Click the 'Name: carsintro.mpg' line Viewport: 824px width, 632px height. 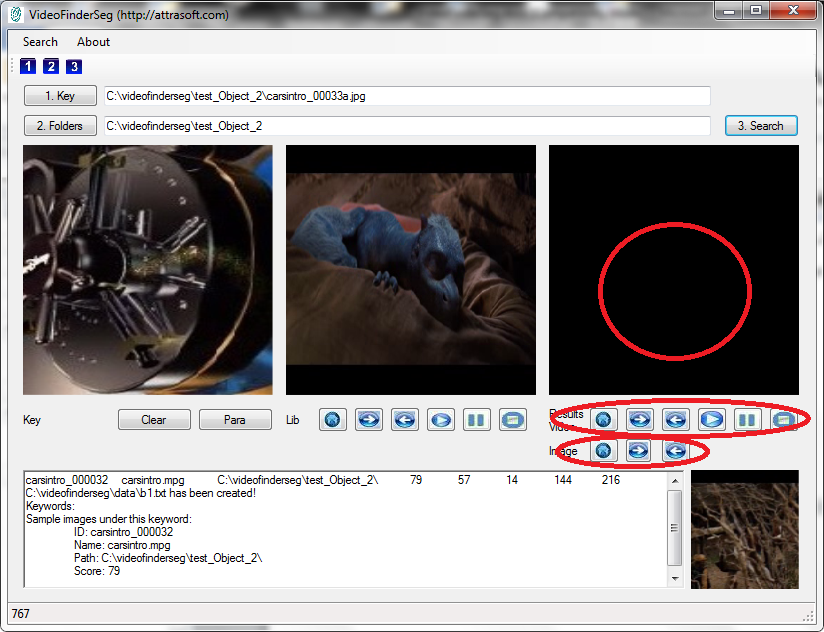coord(122,545)
